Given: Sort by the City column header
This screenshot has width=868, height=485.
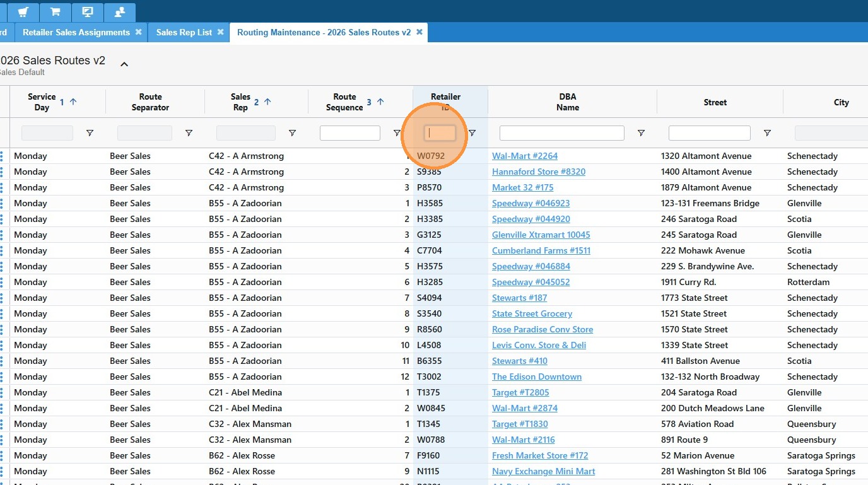Looking at the screenshot, I should (x=841, y=102).
